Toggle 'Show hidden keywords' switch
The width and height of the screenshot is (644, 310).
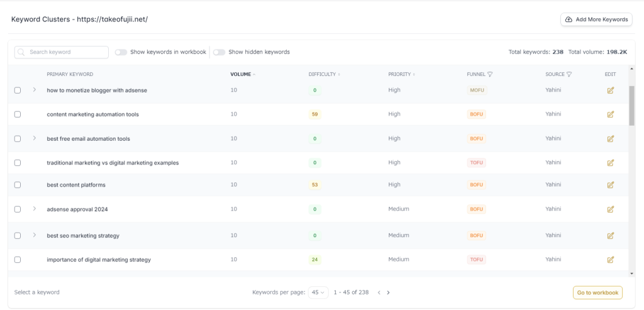[x=219, y=52]
